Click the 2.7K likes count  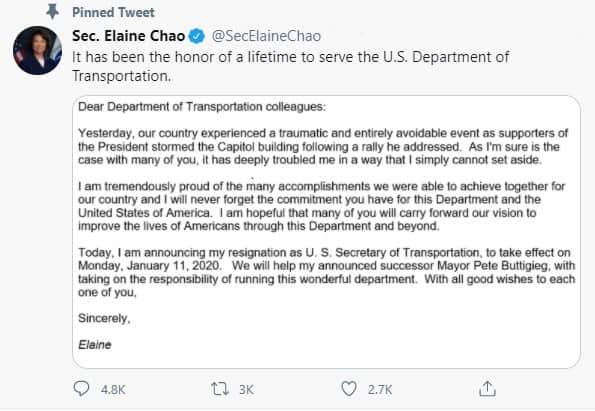[x=379, y=390]
